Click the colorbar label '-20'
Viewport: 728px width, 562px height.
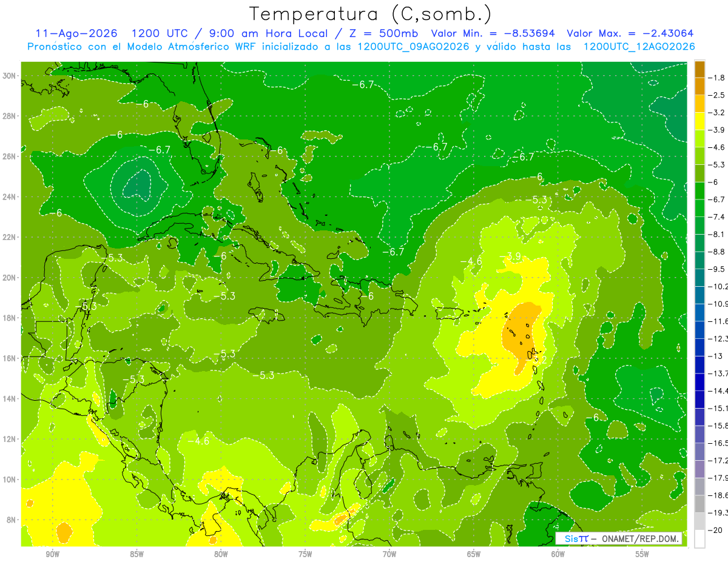click(715, 530)
